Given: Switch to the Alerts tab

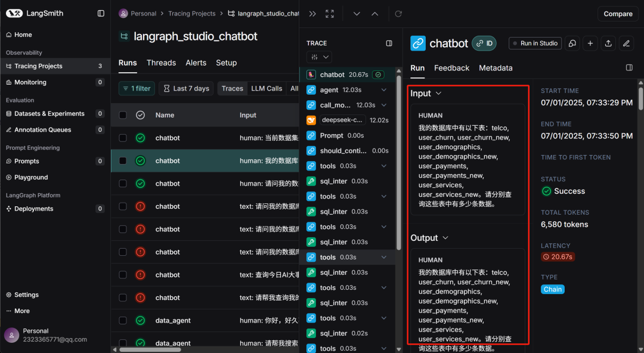Looking at the screenshot, I should click(x=196, y=63).
